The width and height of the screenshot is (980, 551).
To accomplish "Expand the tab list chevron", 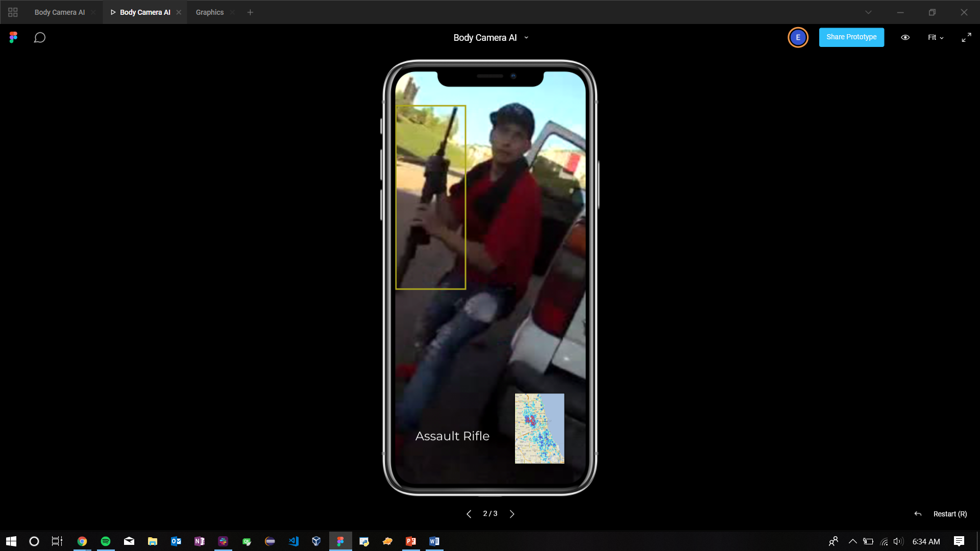I will (868, 12).
